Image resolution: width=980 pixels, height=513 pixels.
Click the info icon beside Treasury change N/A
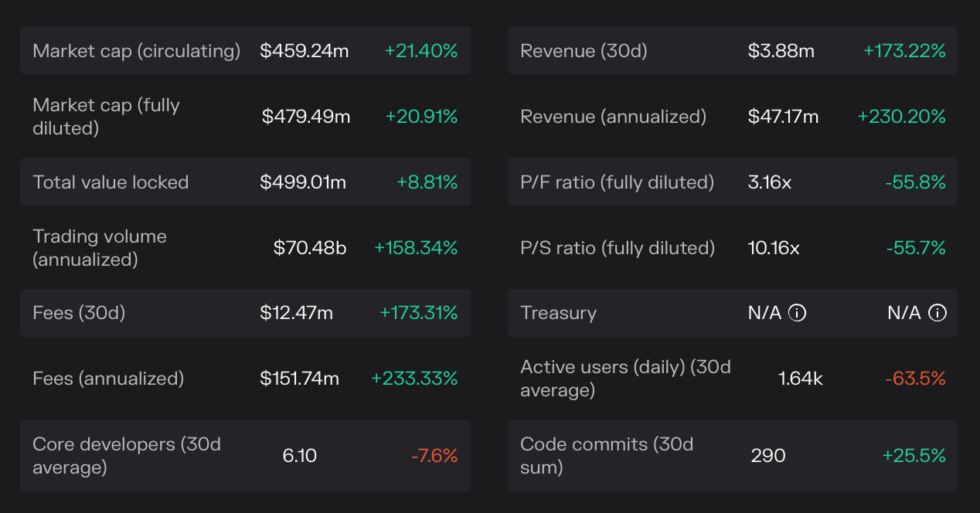pyautogui.click(x=937, y=313)
